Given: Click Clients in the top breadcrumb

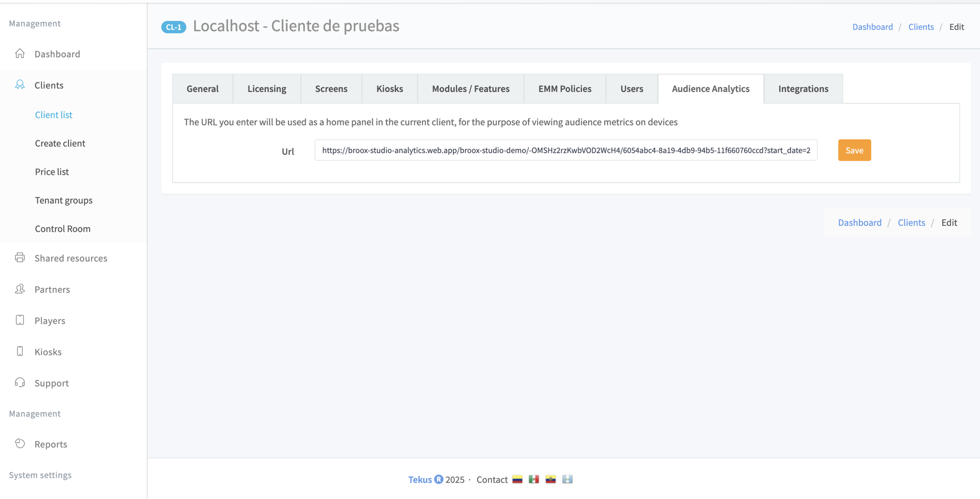Looking at the screenshot, I should coord(920,27).
